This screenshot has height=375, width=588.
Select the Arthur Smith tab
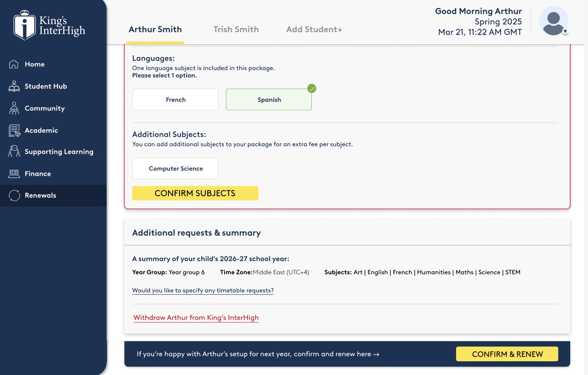155,29
